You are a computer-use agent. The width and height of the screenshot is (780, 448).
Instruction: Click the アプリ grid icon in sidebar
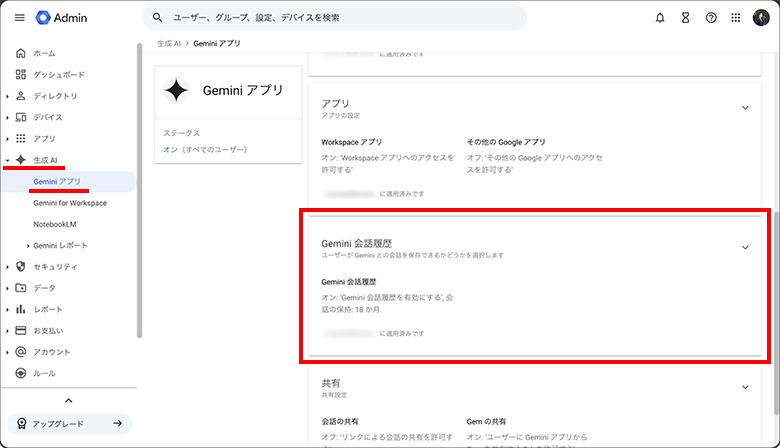point(20,138)
